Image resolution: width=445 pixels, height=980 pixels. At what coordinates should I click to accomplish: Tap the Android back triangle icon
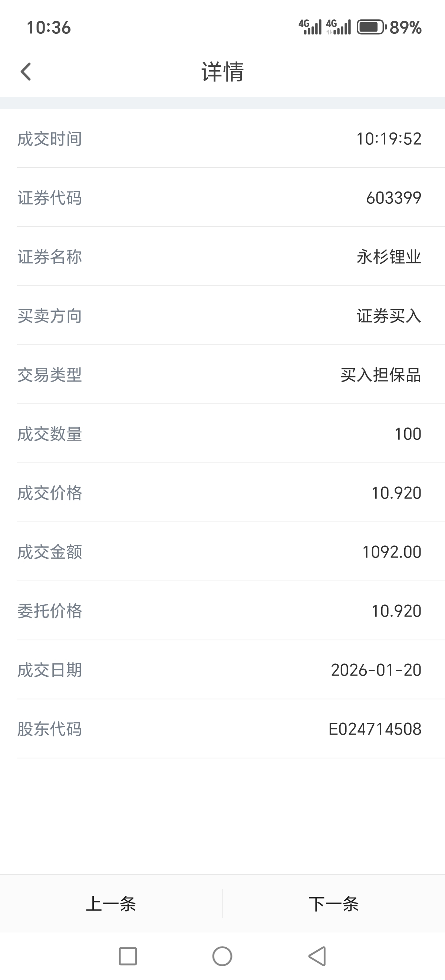pyautogui.click(x=317, y=956)
